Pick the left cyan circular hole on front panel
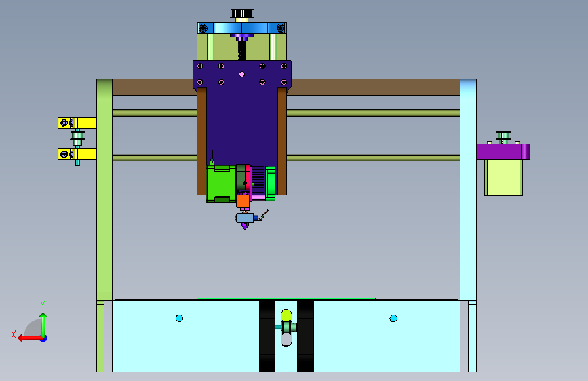Image resolution: width=588 pixels, height=381 pixels. click(179, 319)
